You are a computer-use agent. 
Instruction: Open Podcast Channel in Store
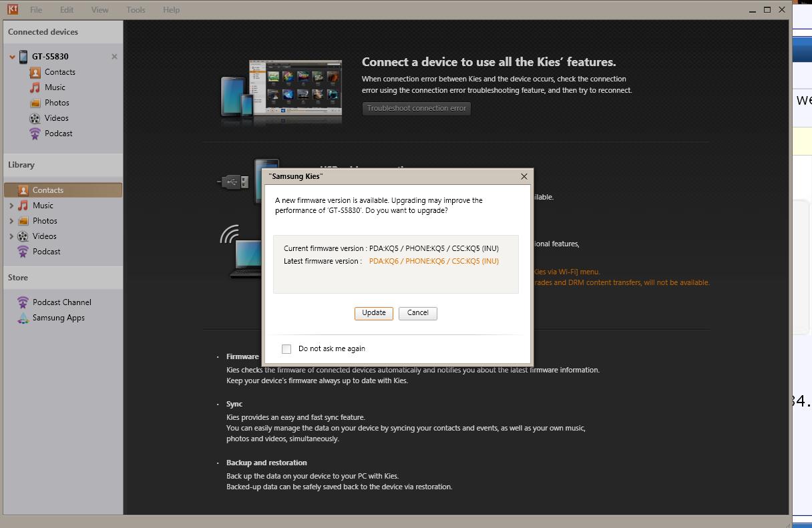pyautogui.click(x=62, y=302)
